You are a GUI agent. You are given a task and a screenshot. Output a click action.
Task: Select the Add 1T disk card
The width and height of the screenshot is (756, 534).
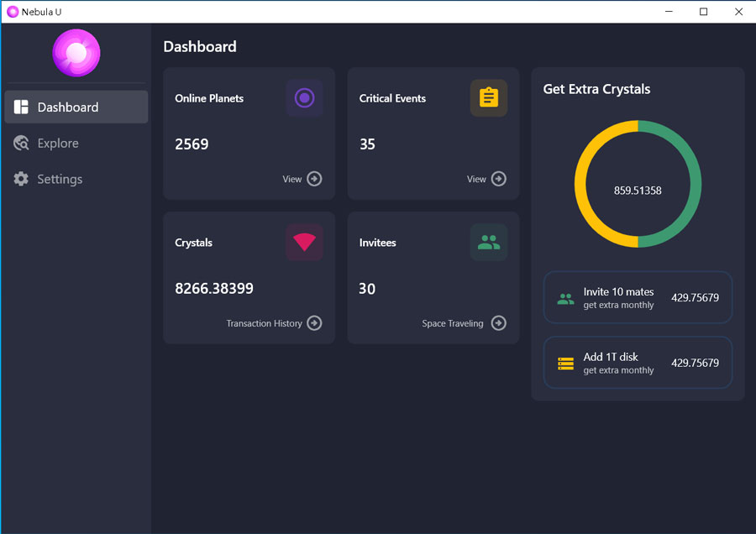[x=638, y=363]
